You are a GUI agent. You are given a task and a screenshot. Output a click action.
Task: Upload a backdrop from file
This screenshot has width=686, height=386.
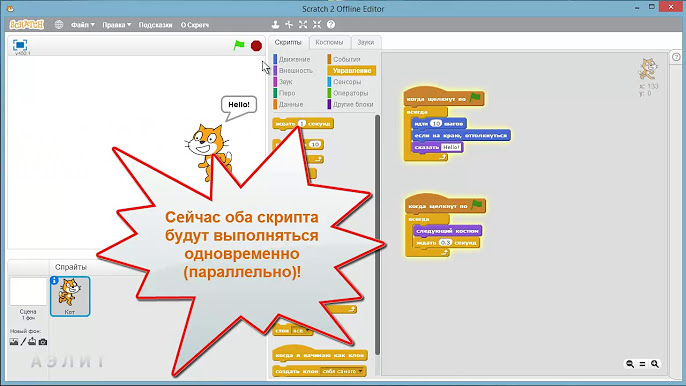point(32,342)
